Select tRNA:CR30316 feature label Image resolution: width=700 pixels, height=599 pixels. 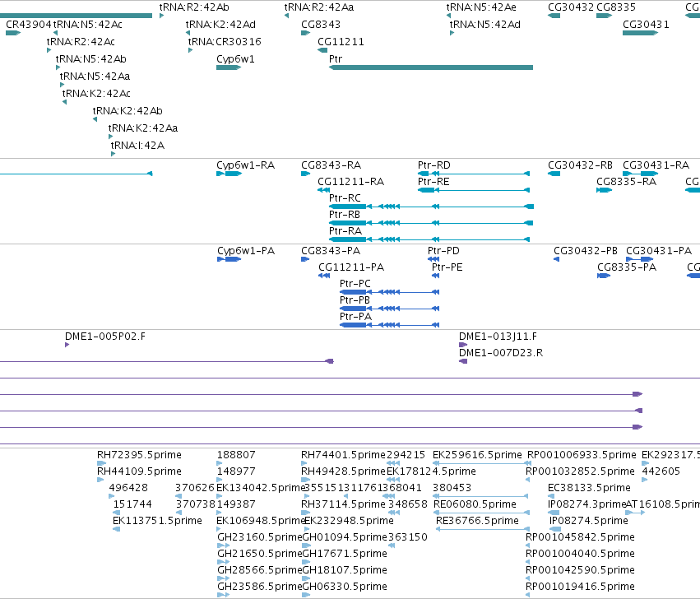pyautogui.click(x=225, y=42)
